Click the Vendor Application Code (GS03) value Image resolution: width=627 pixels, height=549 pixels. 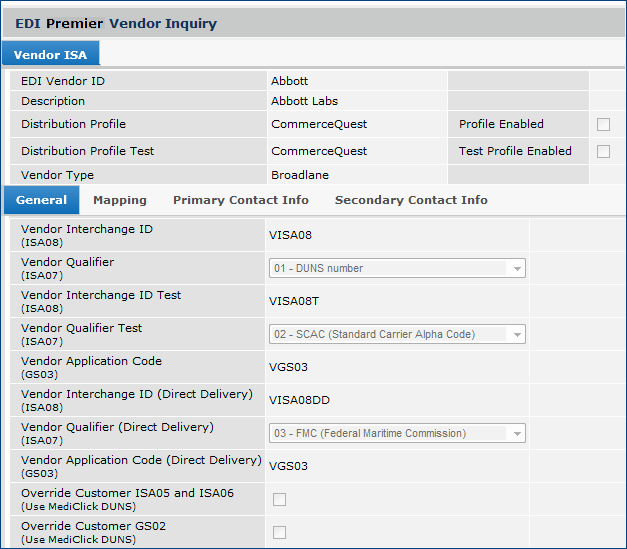pos(288,367)
